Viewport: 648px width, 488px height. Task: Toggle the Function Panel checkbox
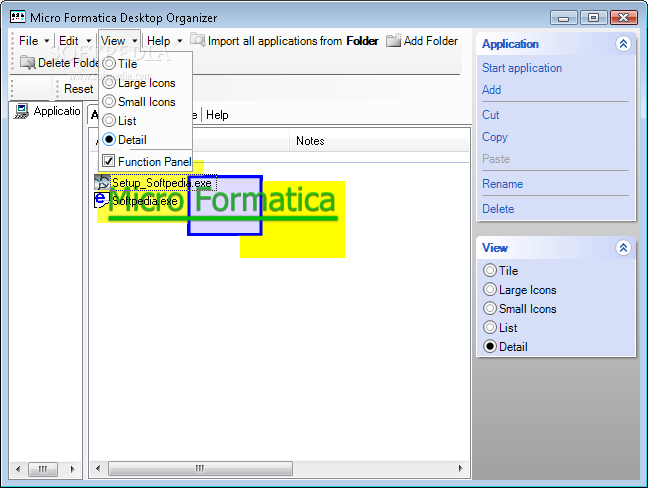pos(109,161)
